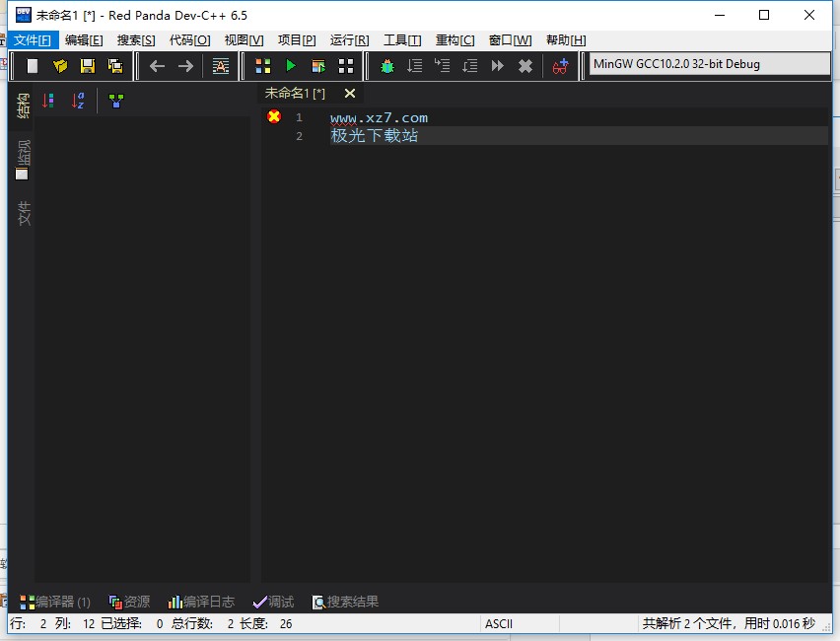
Task: Run the program with green arrow
Action: (289, 66)
